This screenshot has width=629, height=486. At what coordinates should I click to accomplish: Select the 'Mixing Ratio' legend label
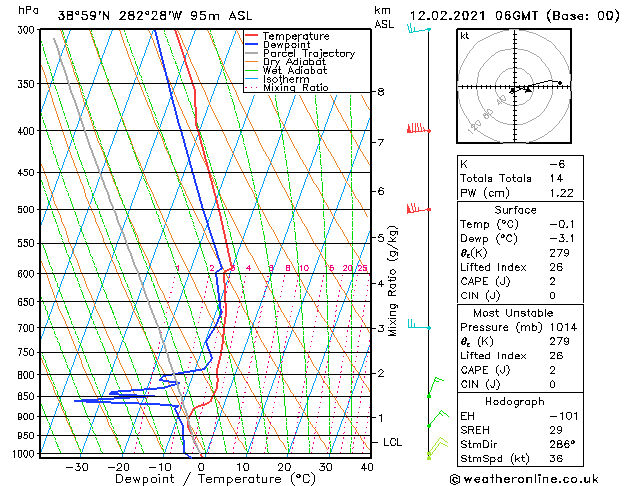296,87
